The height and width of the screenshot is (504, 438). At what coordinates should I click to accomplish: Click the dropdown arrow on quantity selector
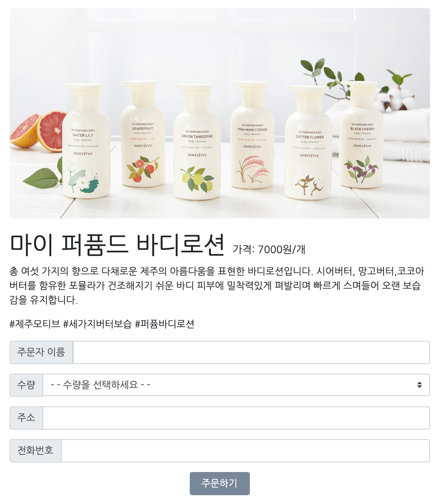[419, 385]
